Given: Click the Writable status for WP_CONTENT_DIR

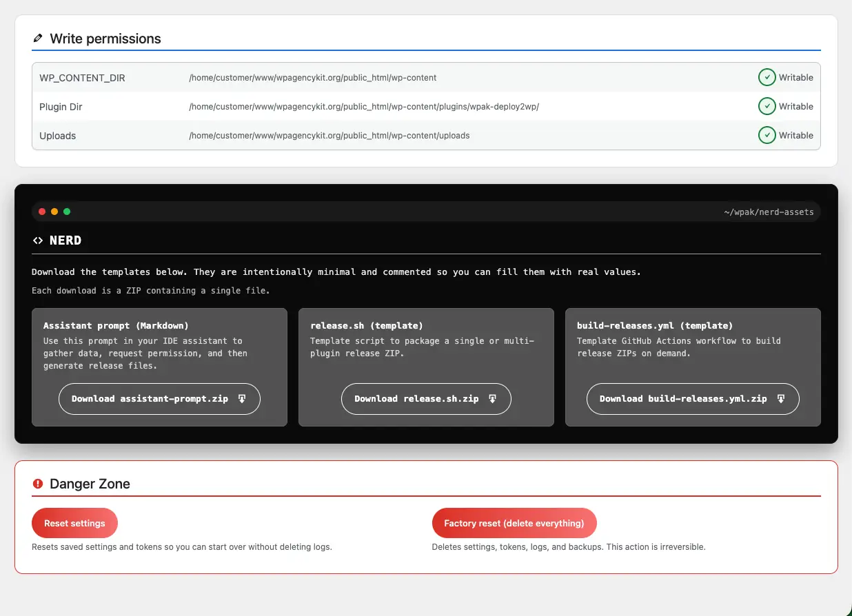Looking at the screenshot, I should [x=796, y=78].
